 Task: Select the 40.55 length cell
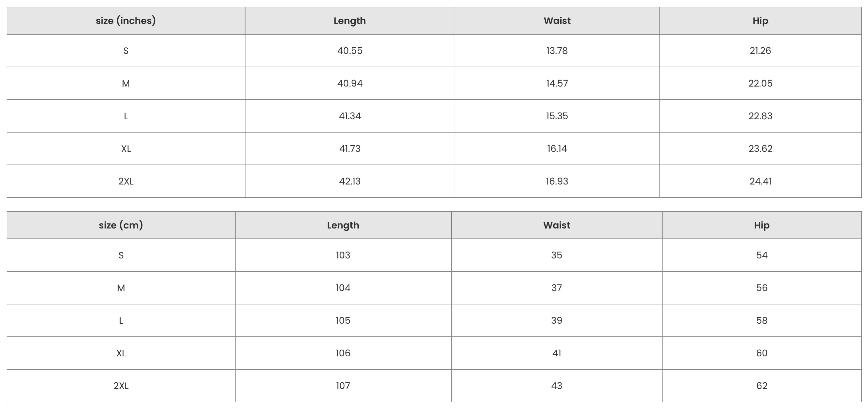click(x=350, y=51)
